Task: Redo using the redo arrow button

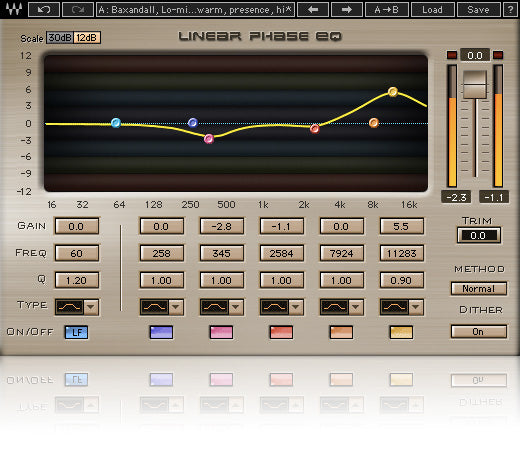Action: (x=78, y=10)
